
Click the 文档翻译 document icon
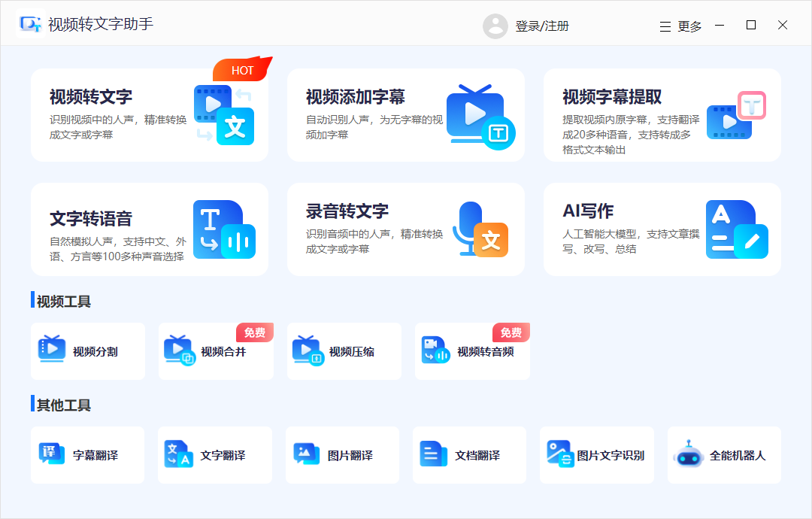[434, 454]
